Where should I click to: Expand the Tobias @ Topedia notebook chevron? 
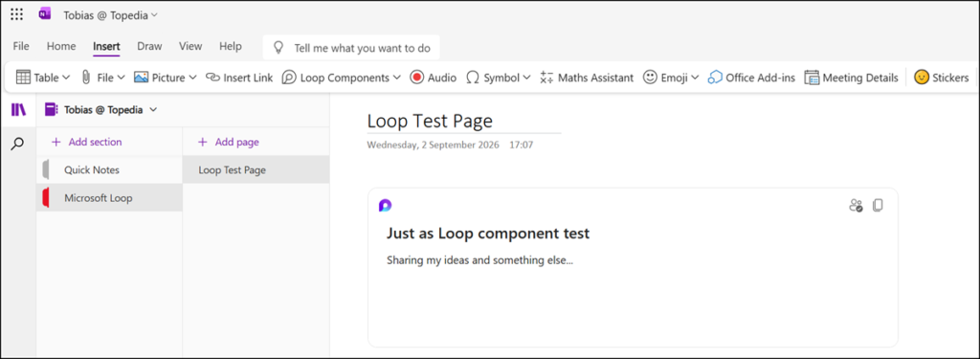(x=153, y=109)
